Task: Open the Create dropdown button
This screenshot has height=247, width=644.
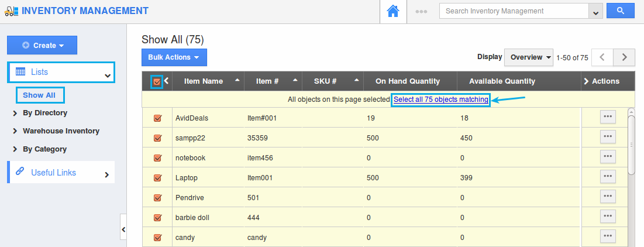Action: click(42, 45)
